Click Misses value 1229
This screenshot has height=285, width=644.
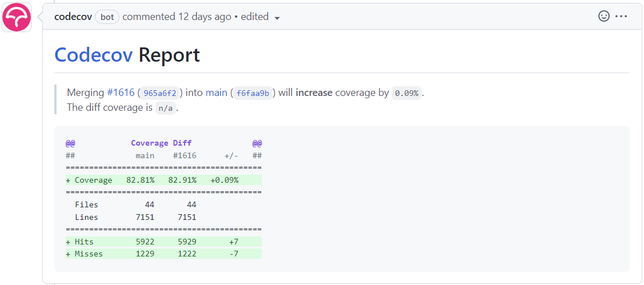pyautogui.click(x=145, y=254)
